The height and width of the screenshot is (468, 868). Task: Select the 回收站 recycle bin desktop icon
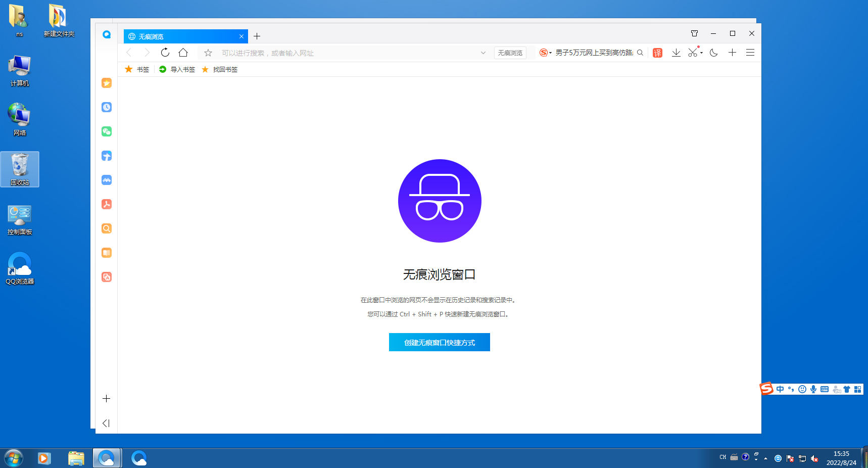[x=20, y=169]
